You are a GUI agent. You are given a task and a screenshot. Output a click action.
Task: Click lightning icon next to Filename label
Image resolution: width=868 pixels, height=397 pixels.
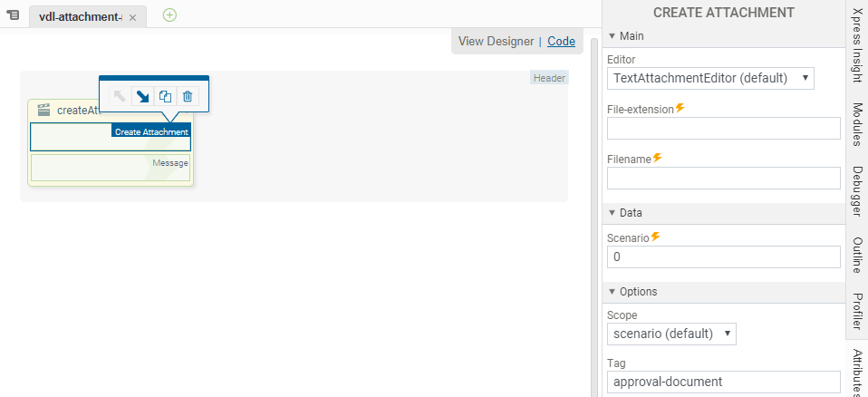click(657, 158)
